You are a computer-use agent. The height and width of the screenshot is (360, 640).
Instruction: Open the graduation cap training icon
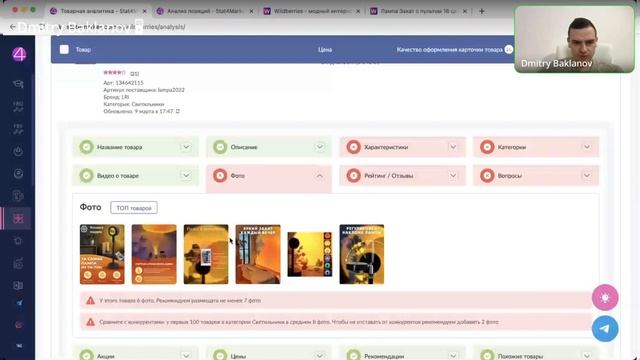(x=18, y=84)
